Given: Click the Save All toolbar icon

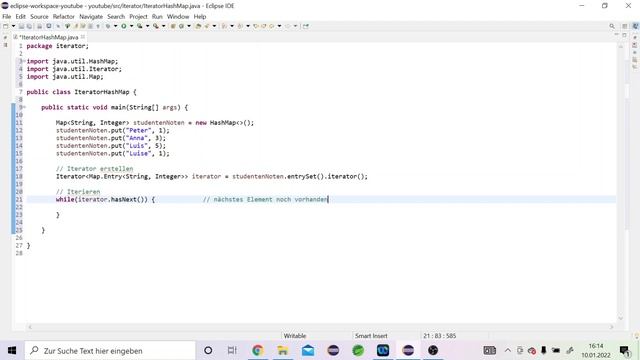Looking at the screenshot, I should [29, 26].
